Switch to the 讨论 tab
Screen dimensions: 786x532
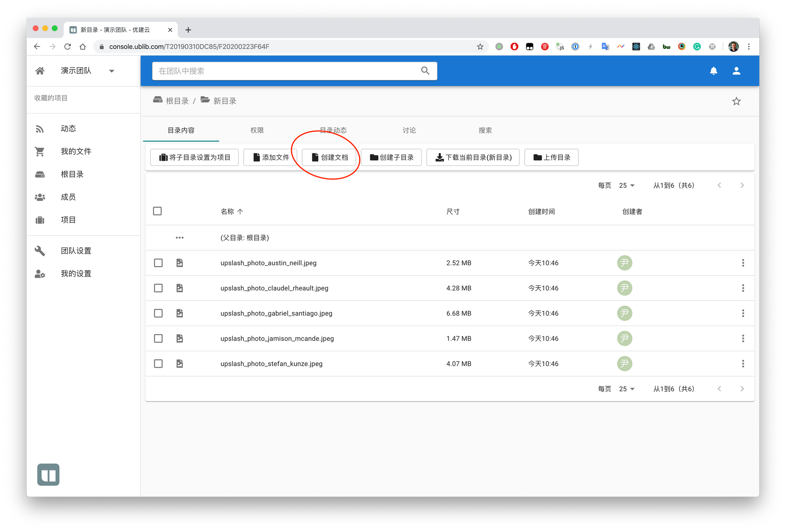[409, 130]
